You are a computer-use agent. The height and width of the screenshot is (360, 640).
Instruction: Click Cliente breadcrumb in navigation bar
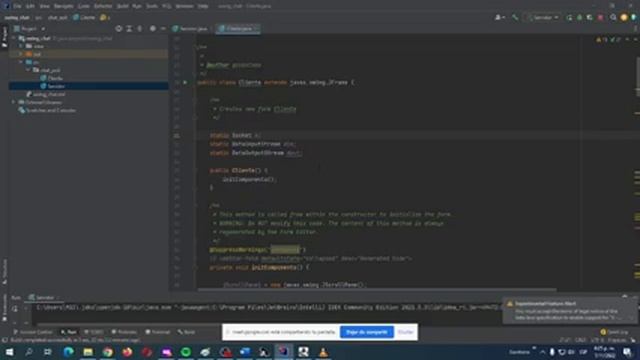pos(84,18)
